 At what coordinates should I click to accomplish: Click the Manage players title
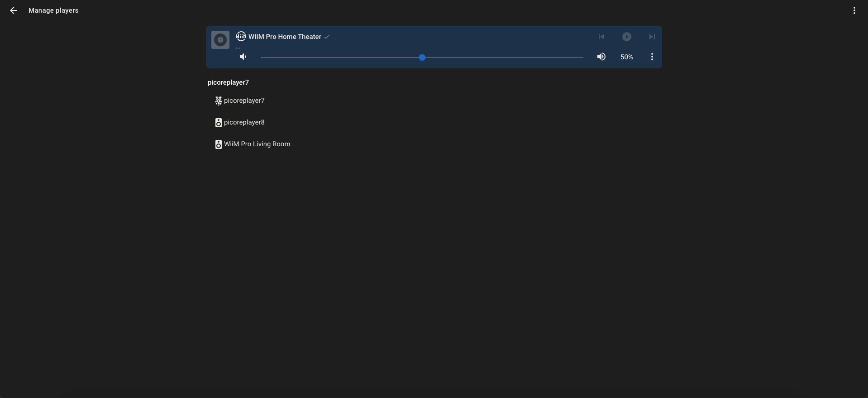point(53,10)
